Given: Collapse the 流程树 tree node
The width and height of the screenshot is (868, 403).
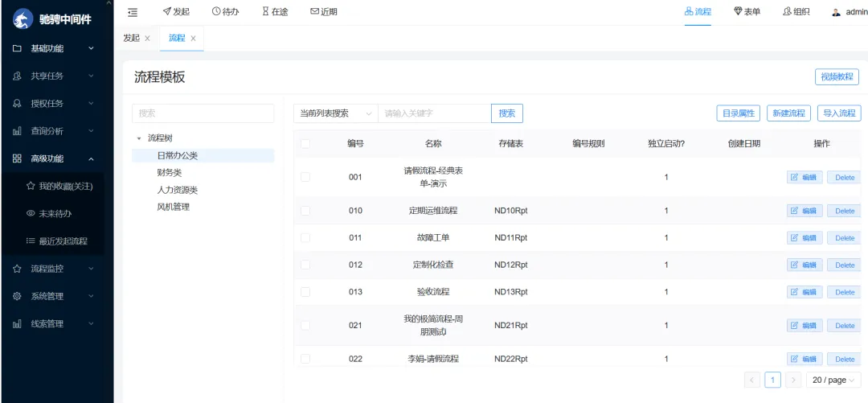Looking at the screenshot, I should click(139, 138).
